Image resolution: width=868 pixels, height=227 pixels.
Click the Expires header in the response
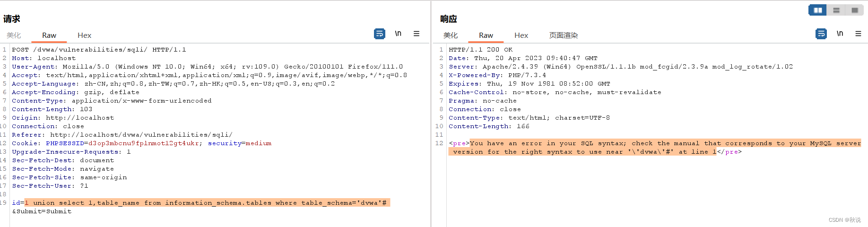point(529,84)
